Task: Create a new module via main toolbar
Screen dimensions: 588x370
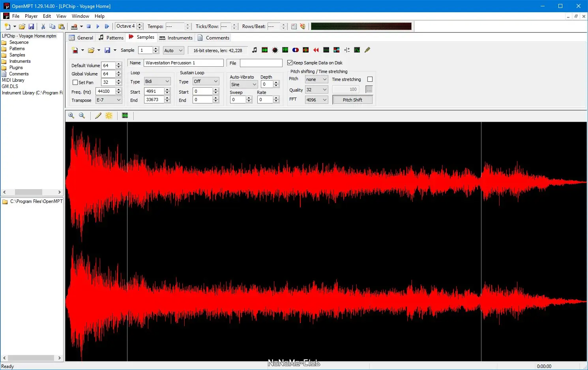Action: coord(7,26)
